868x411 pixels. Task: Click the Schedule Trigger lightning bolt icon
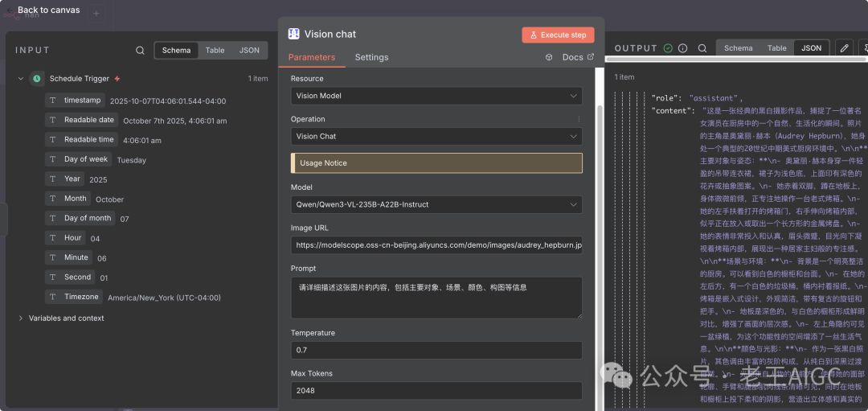click(x=117, y=79)
